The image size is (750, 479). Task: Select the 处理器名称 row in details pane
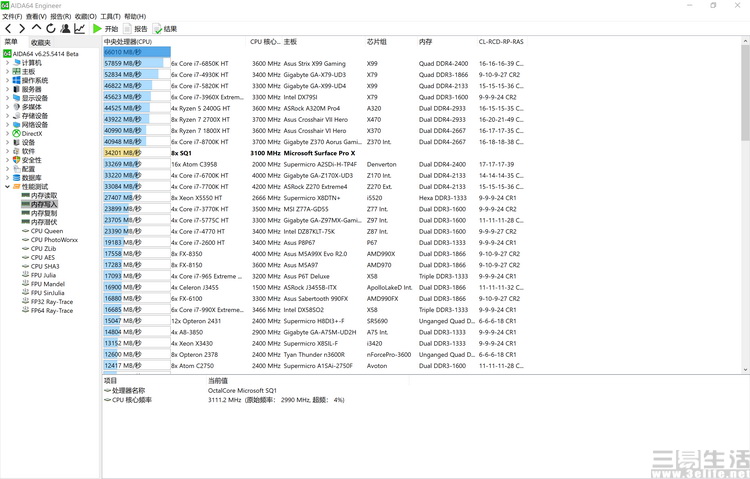(190, 390)
